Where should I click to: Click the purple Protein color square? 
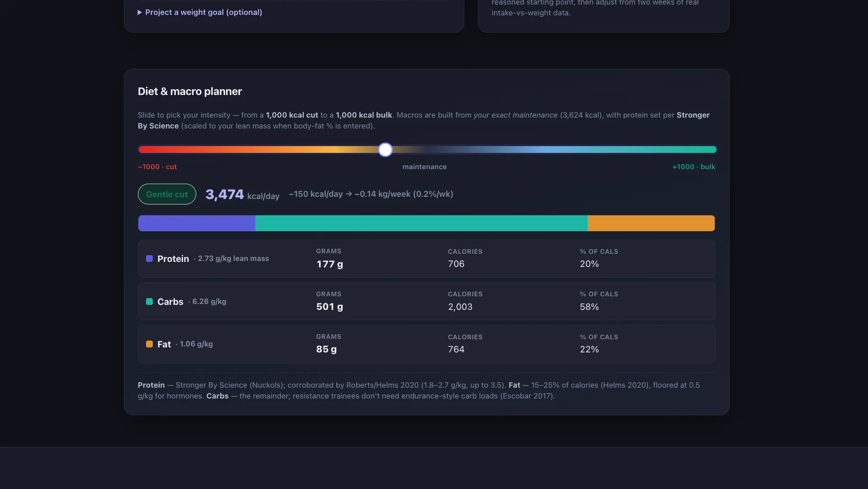(x=149, y=259)
